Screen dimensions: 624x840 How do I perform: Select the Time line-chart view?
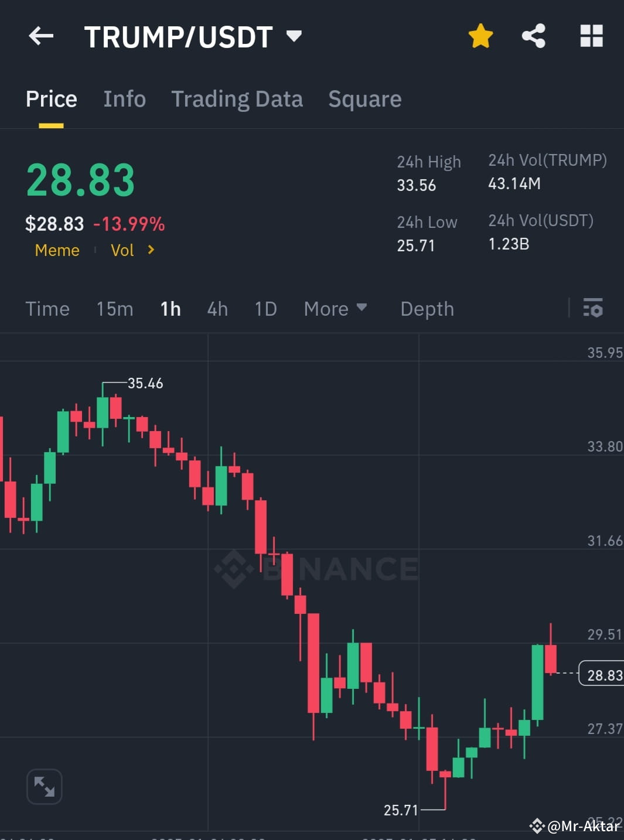click(47, 309)
